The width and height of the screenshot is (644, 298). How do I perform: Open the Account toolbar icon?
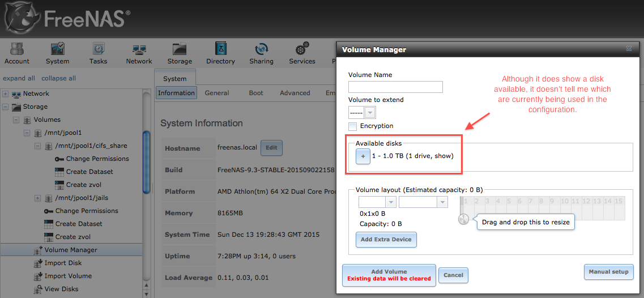click(x=17, y=53)
